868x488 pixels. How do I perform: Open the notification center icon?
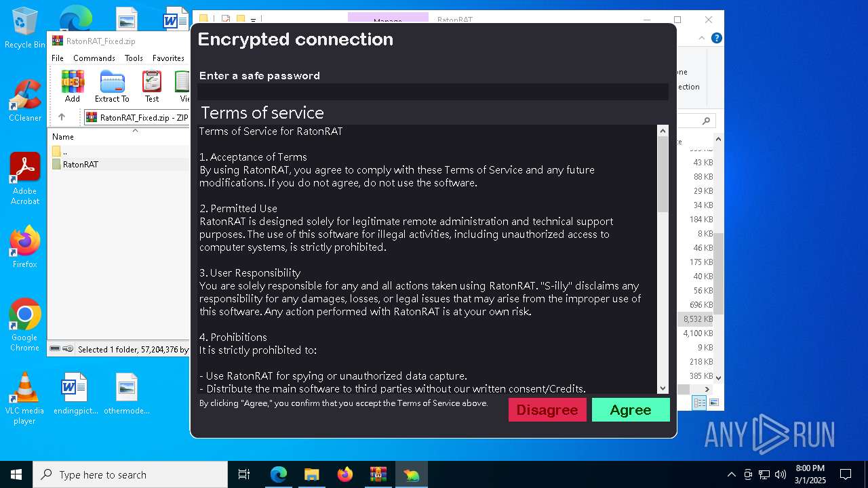click(x=846, y=474)
